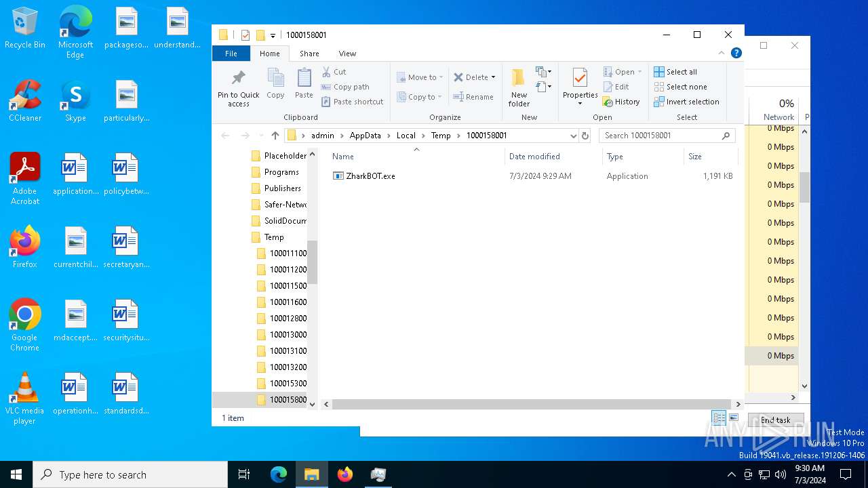The width and height of the screenshot is (868, 488).
Task: Click AppData in address breadcrumb
Action: pos(365,136)
